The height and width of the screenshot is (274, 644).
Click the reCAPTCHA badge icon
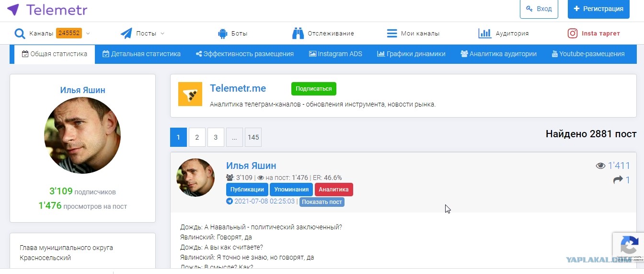click(x=629, y=246)
